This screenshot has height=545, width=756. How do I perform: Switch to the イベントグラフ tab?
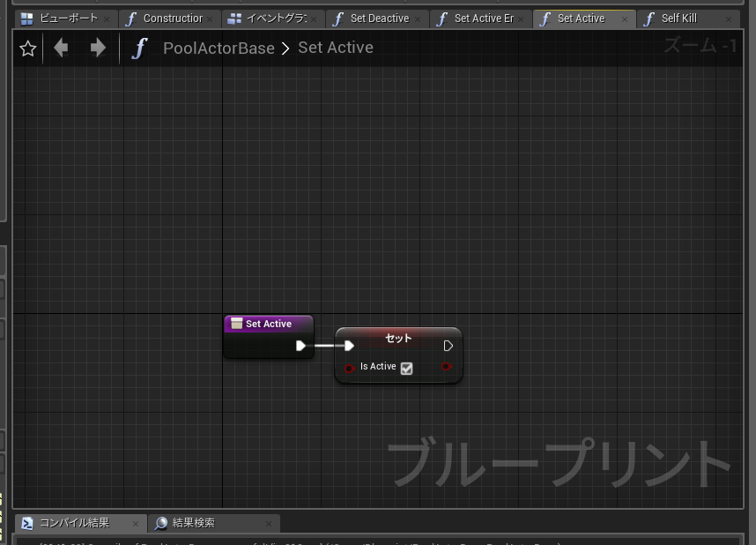(x=273, y=19)
